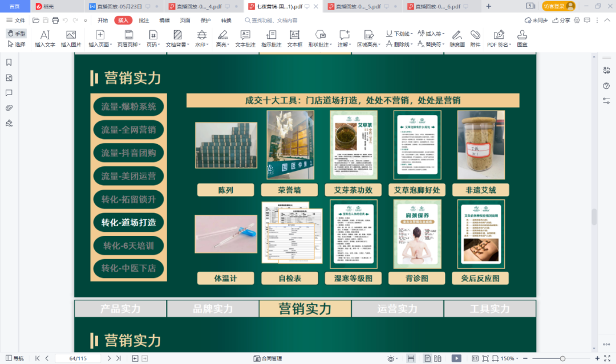Viewport: 616px width, 364px height.
Task: Adjust the zoom slider handle
Action: [x=562, y=358]
